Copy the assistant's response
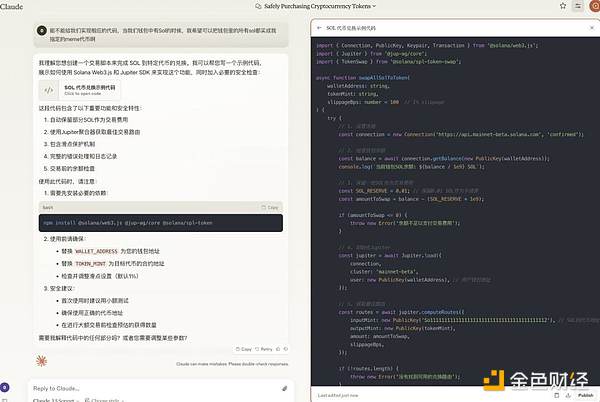 244,349
